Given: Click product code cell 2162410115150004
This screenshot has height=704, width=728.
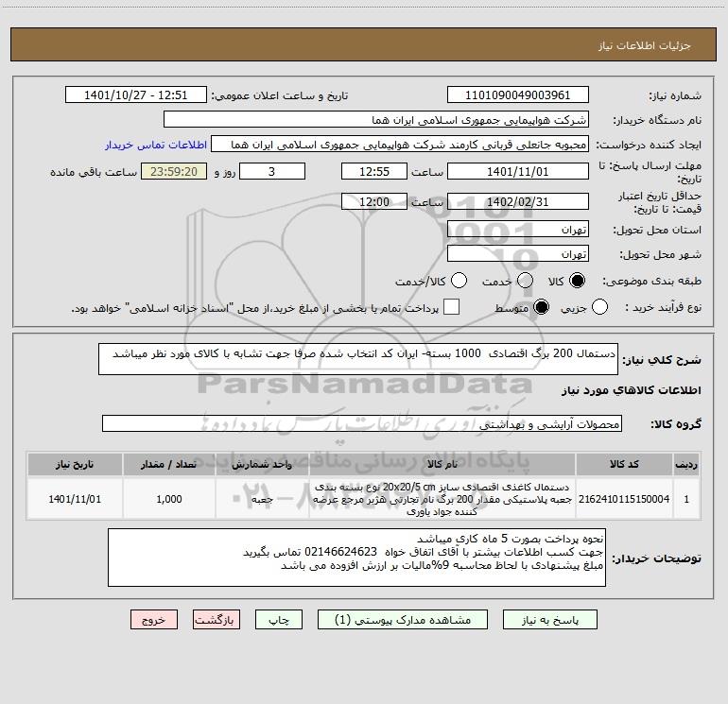Looking at the screenshot, I should tap(624, 499).
